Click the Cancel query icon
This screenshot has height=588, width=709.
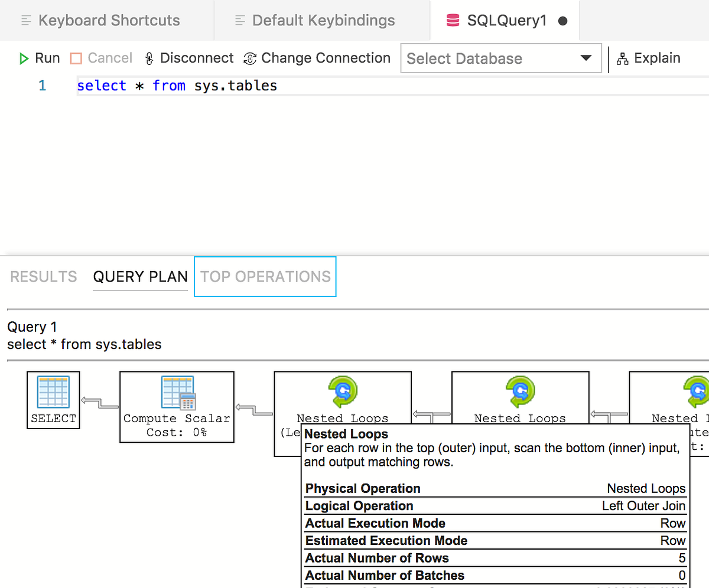click(75, 58)
